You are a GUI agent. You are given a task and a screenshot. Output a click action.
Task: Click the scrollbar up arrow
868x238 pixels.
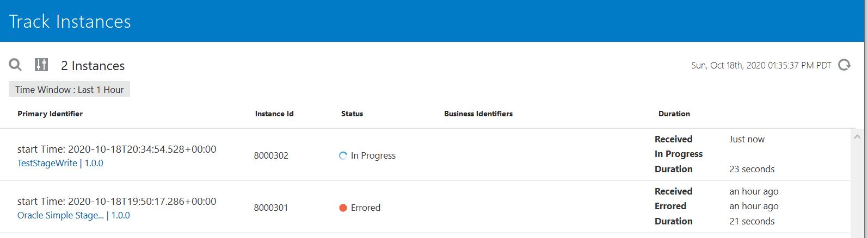point(858,136)
